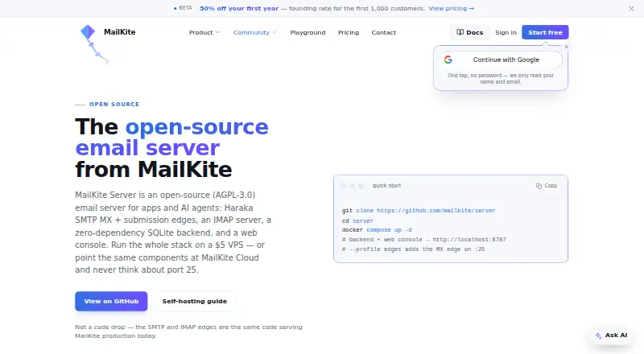Click the 'One tap, no password' note
Screen dimensions: 644x354
click(x=501, y=78)
